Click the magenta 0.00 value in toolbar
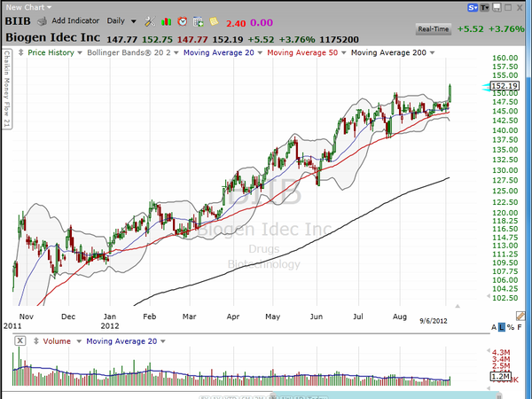 (262, 23)
